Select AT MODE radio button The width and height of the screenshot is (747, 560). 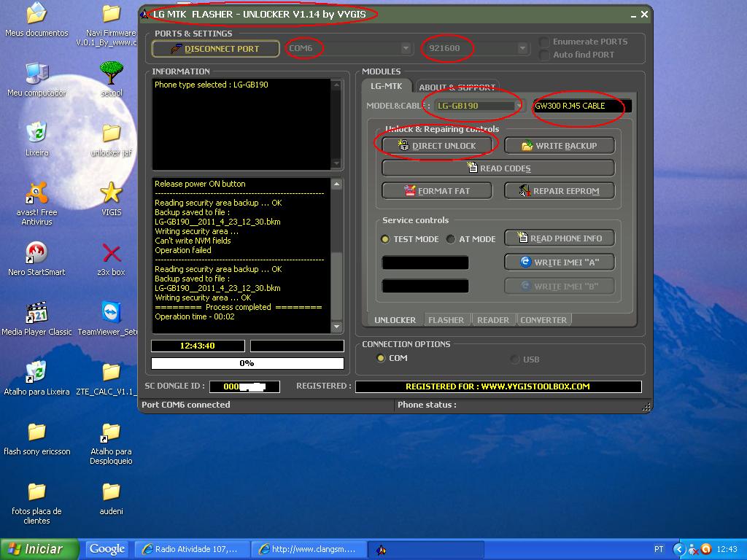pos(451,239)
